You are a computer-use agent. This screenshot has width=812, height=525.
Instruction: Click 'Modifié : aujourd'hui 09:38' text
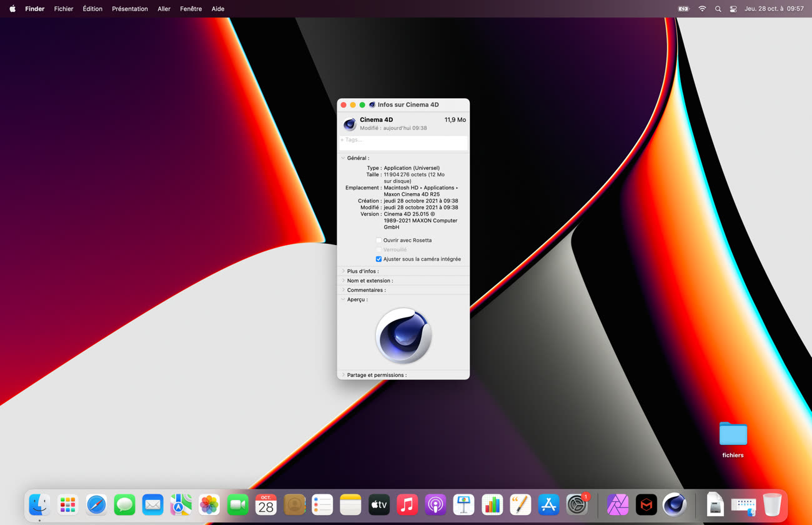tap(394, 128)
